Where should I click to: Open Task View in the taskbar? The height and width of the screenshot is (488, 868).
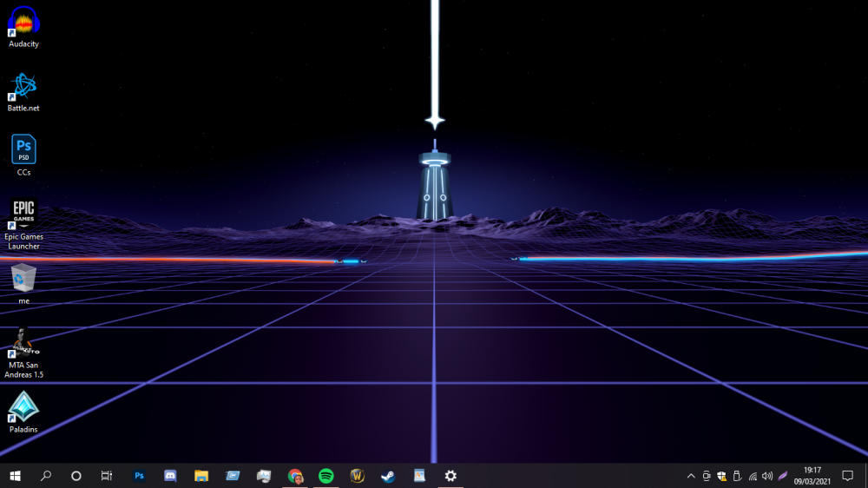[107, 476]
